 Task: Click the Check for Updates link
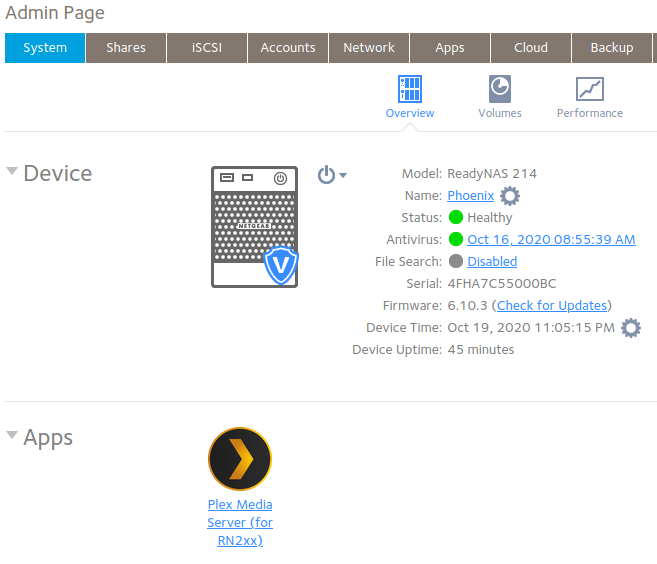pos(551,306)
